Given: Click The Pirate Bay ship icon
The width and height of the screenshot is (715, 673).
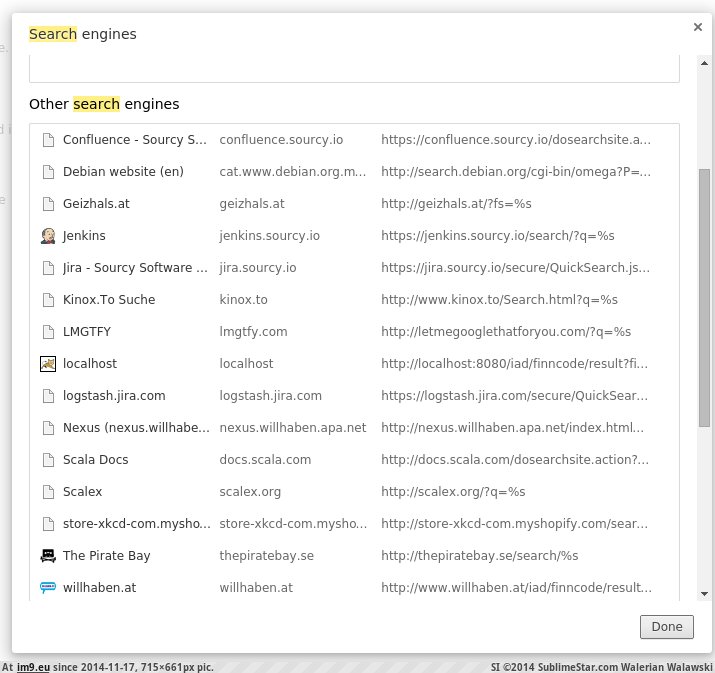Looking at the screenshot, I should tap(48, 556).
